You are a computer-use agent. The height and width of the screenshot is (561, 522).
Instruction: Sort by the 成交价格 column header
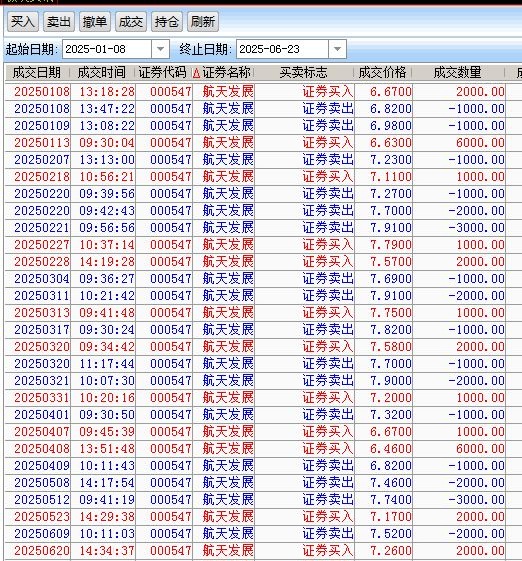382,73
